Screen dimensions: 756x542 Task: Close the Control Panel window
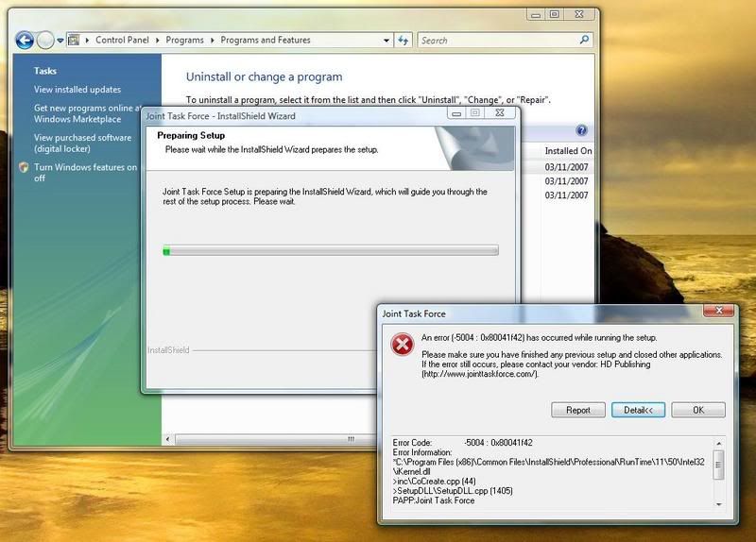[x=579, y=14]
